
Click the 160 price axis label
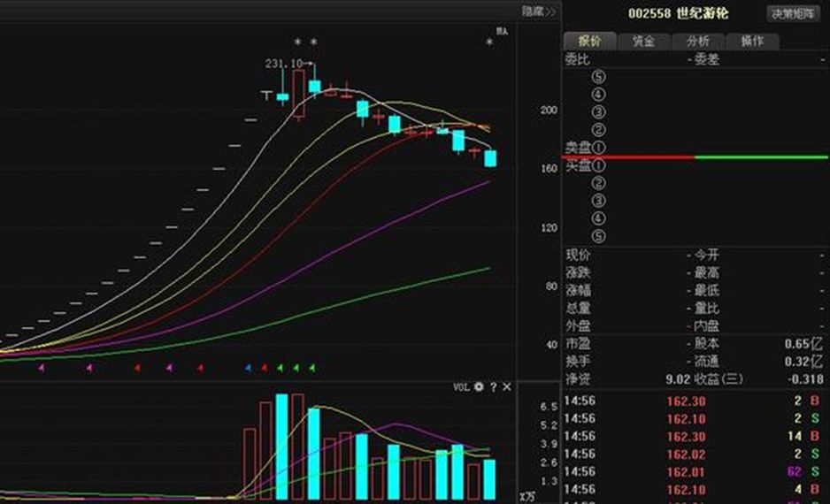[x=549, y=169]
